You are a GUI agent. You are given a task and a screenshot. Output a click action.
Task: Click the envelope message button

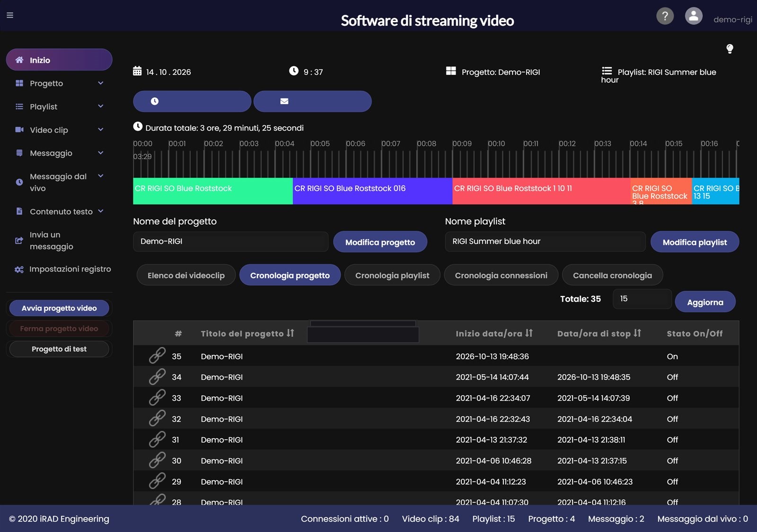[x=312, y=101]
